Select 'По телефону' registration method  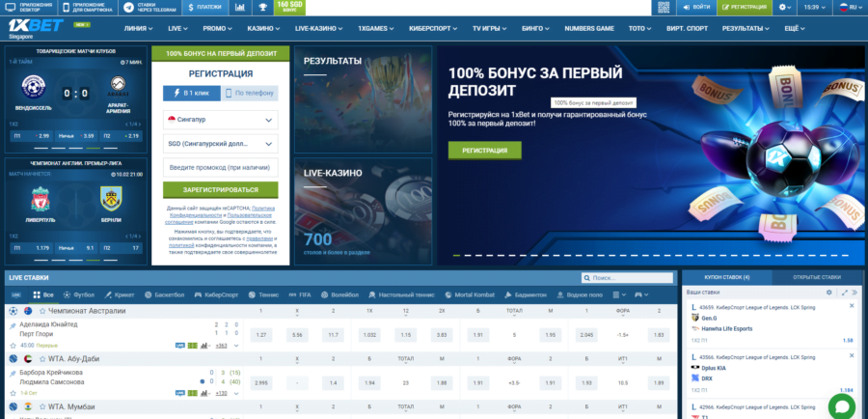click(250, 93)
